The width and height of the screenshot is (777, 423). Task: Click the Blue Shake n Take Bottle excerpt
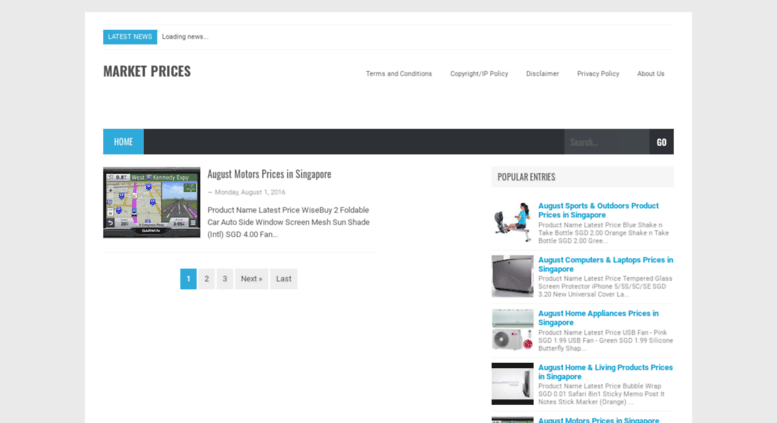click(x=604, y=233)
